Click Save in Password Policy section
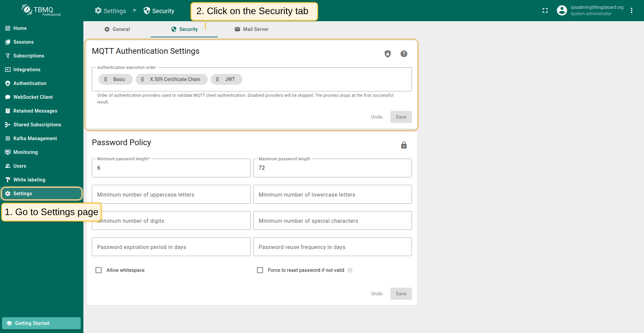Viewport: 644px width, 333px height. (401, 294)
